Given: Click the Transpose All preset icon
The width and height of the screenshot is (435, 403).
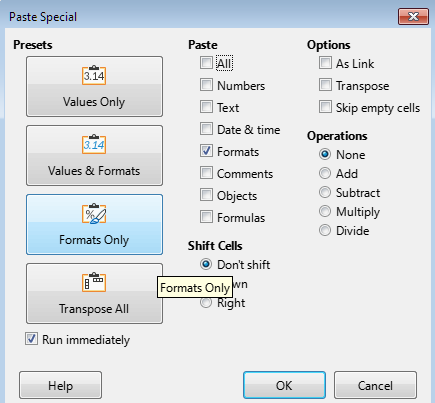Looking at the screenshot, I should pos(94,282).
